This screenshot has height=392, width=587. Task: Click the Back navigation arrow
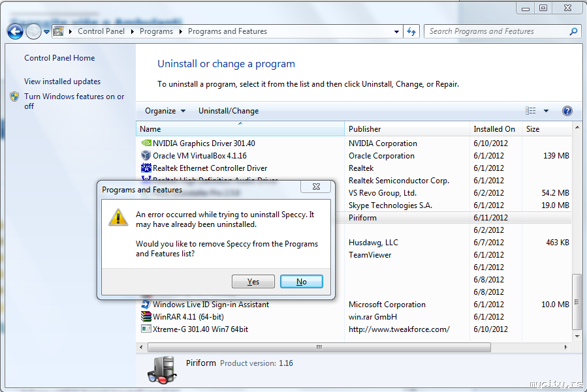[x=15, y=32]
